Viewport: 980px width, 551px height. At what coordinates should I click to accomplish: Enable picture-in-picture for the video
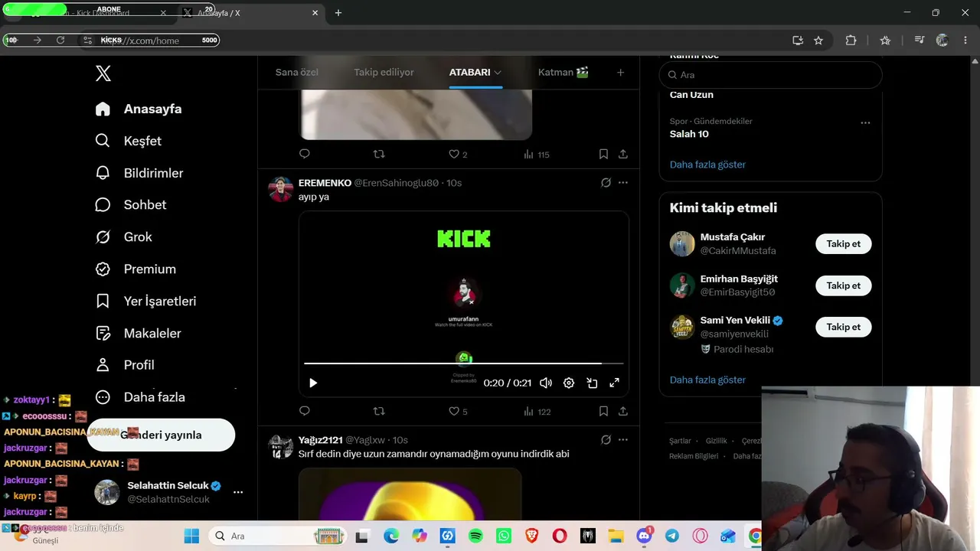(592, 383)
